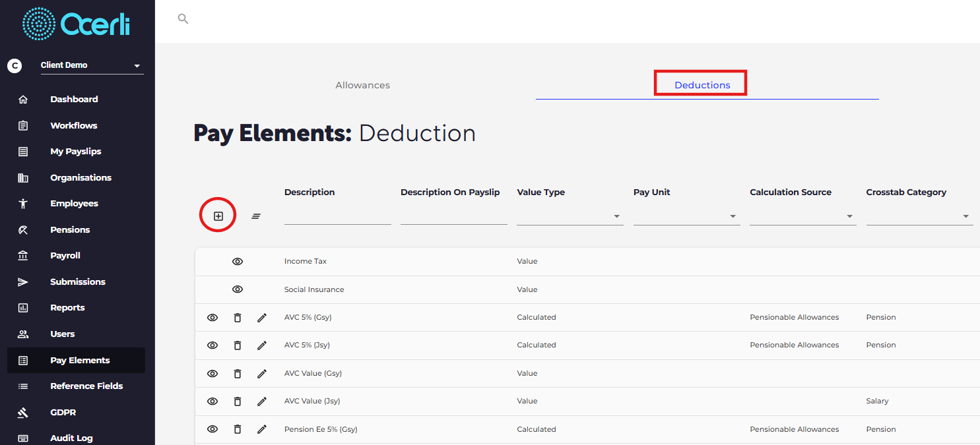Open Submissions in sidebar
Screen dimensions: 980x445
click(78, 282)
